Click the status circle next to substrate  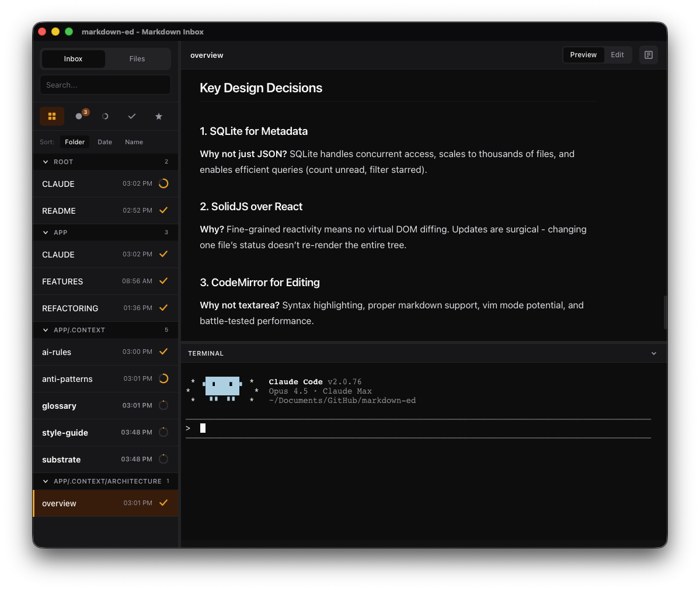coord(163,459)
